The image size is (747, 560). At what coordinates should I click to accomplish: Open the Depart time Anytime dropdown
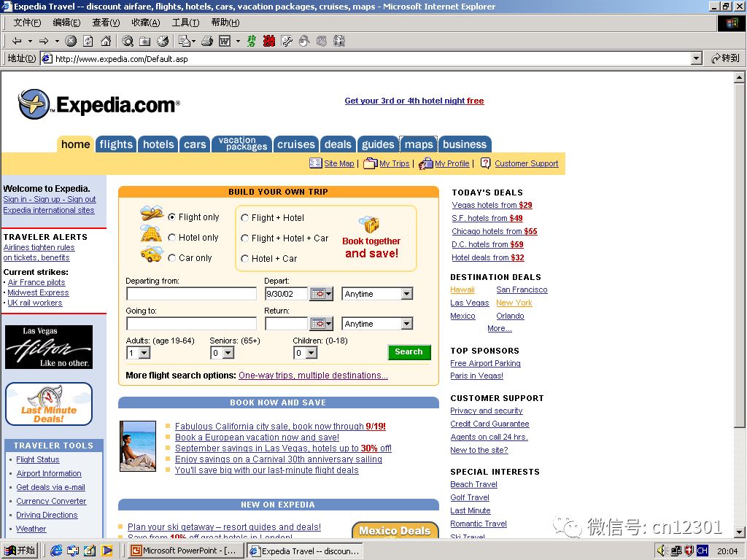pos(377,294)
